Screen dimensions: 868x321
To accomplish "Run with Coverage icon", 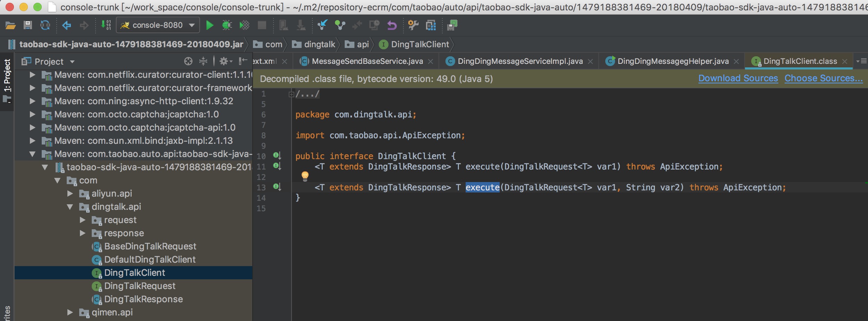I will 244,25.
